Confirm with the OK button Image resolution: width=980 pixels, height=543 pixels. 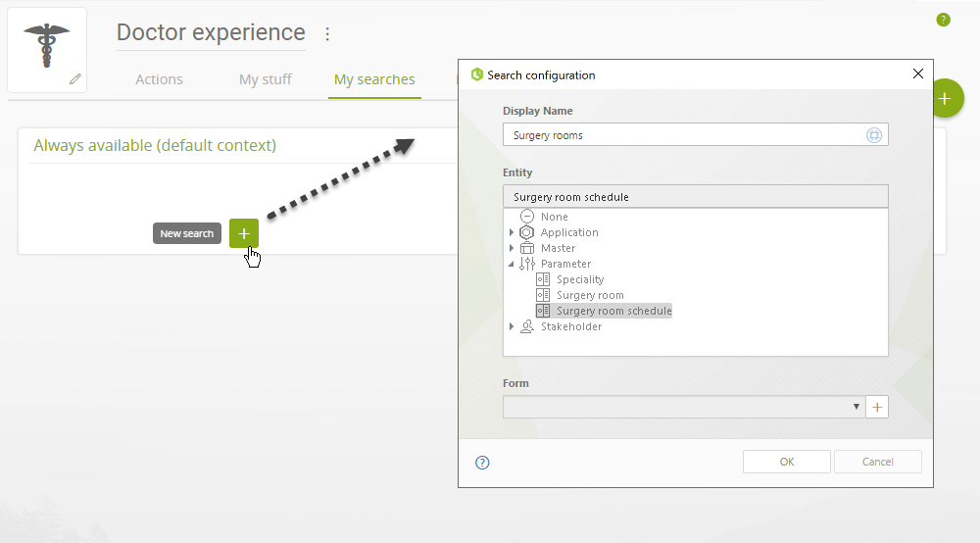786,462
